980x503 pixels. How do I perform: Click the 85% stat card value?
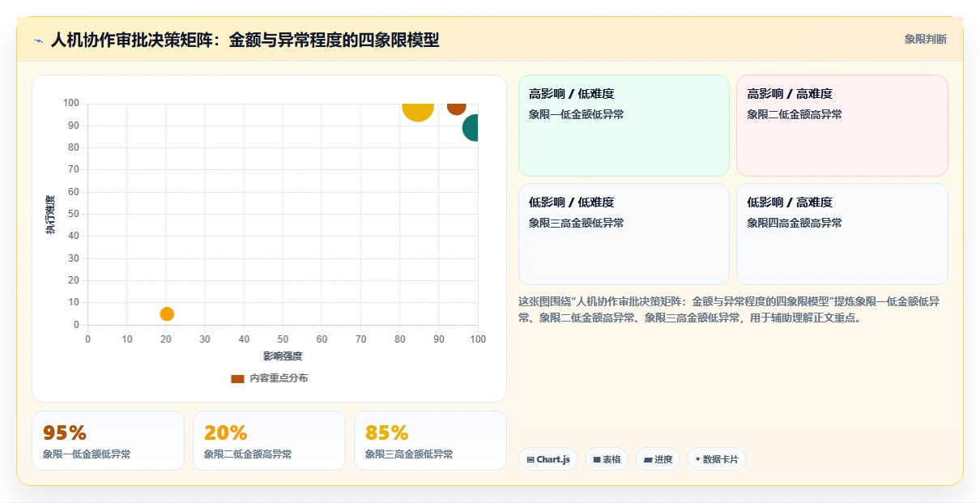coord(386,433)
